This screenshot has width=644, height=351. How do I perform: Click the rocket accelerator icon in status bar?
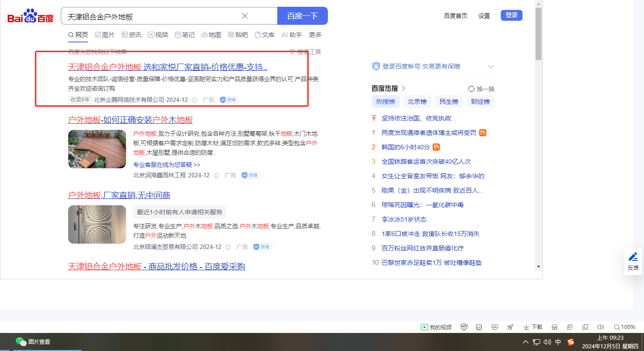[510, 327]
